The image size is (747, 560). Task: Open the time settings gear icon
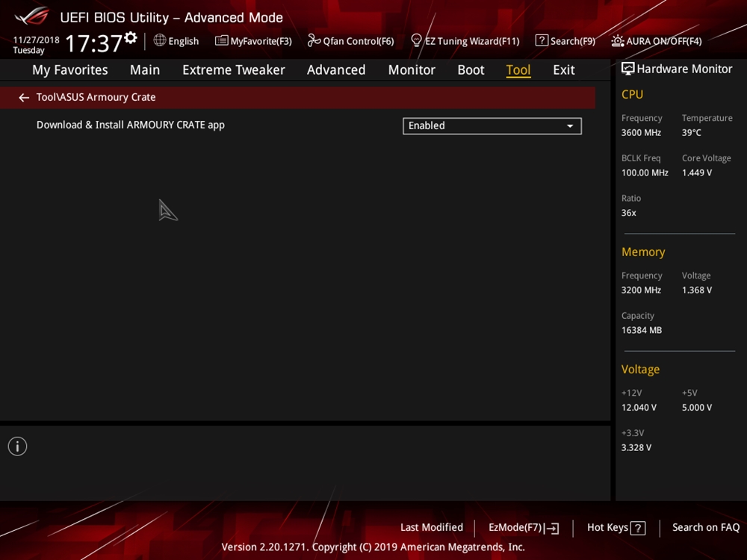(x=131, y=37)
